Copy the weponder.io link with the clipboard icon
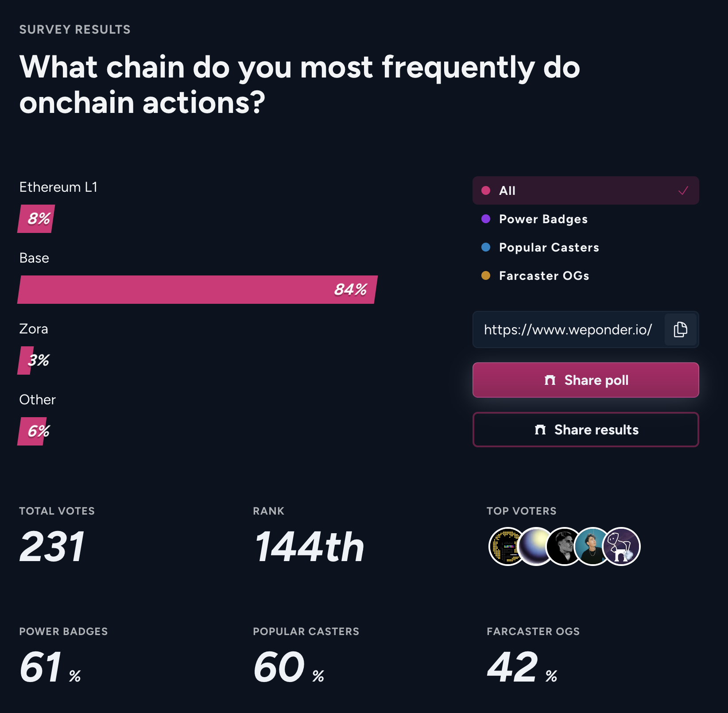Screen dimensions: 728x713 [x=681, y=329]
